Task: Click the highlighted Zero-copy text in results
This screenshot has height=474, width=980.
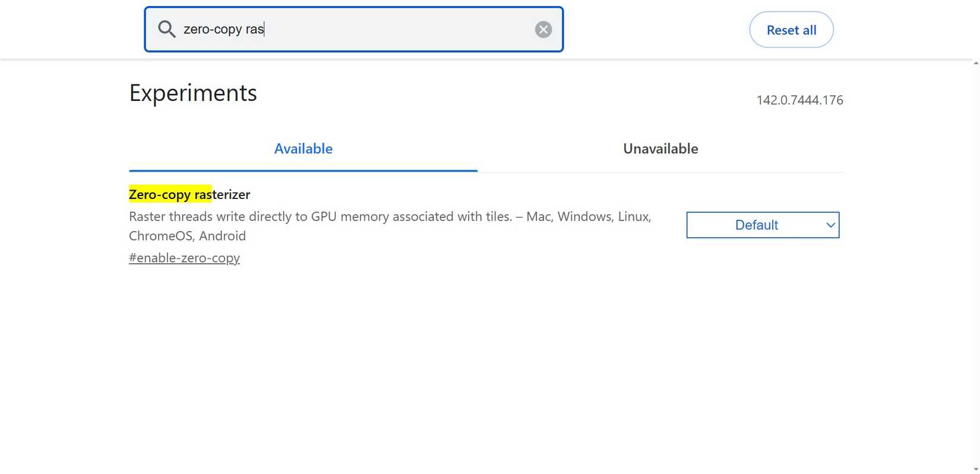Action: pyautogui.click(x=169, y=194)
